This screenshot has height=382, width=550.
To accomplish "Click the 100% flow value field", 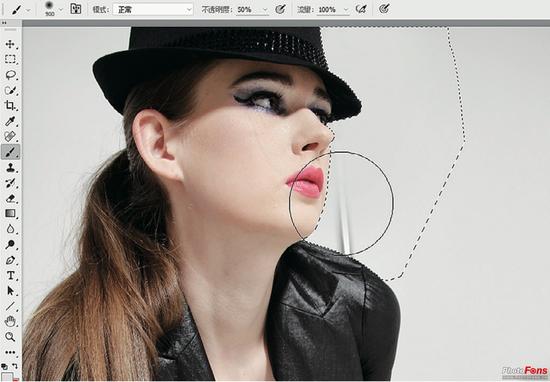I will click(329, 10).
